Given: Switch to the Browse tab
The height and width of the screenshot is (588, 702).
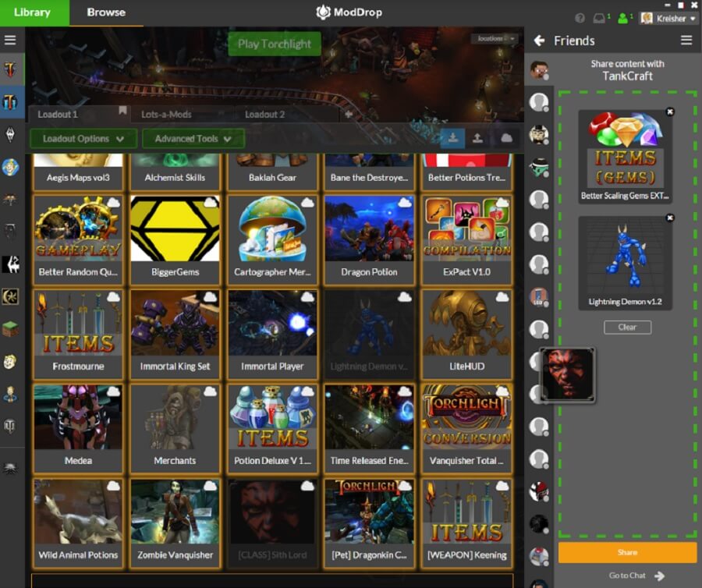Looking at the screenshot, I should (106, 12).
